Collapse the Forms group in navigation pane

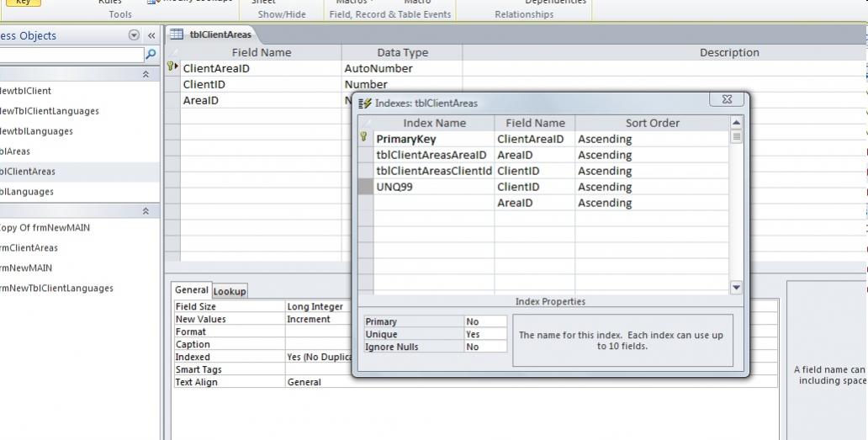[x=146, y=211]
